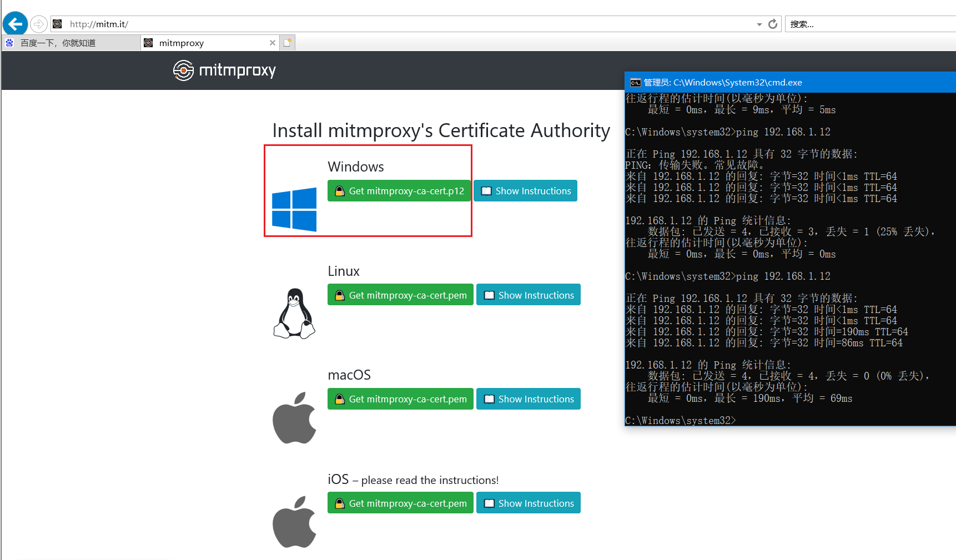This screenshot has width=956, height=560.
Task: Click the Apple logo beside iOS
Action: coord(294,522)
